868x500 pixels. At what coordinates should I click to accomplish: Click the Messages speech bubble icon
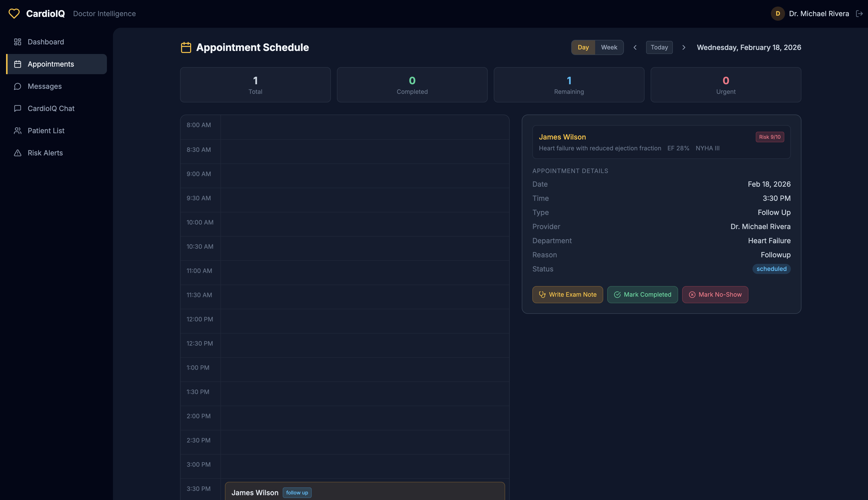[x=17, y=86]
